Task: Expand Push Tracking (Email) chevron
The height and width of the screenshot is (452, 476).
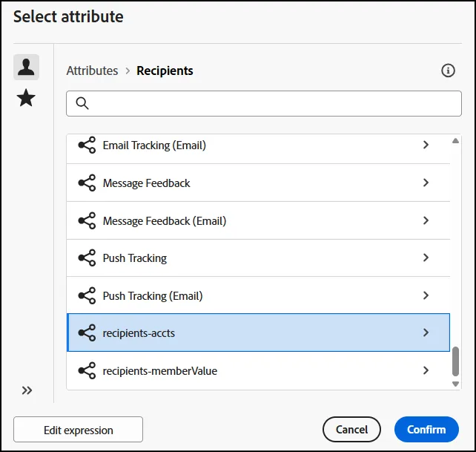Action: (426, 295)
